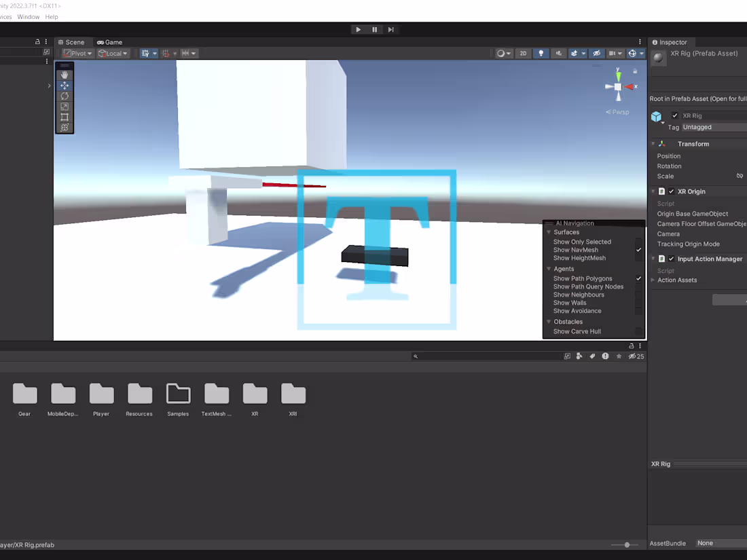Select the Move tool
Image resolution: width=747 pixels, height=560 pixels.
(x=65, y=86)
